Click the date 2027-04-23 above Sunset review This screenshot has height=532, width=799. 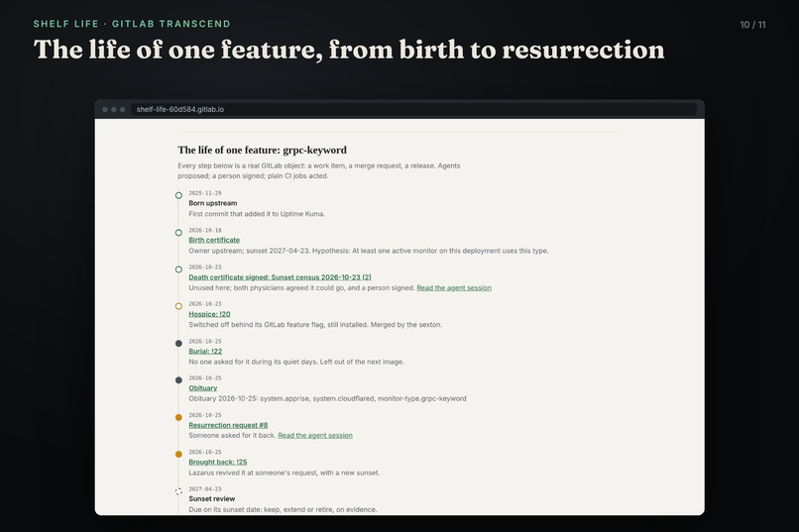click(205, 488)
